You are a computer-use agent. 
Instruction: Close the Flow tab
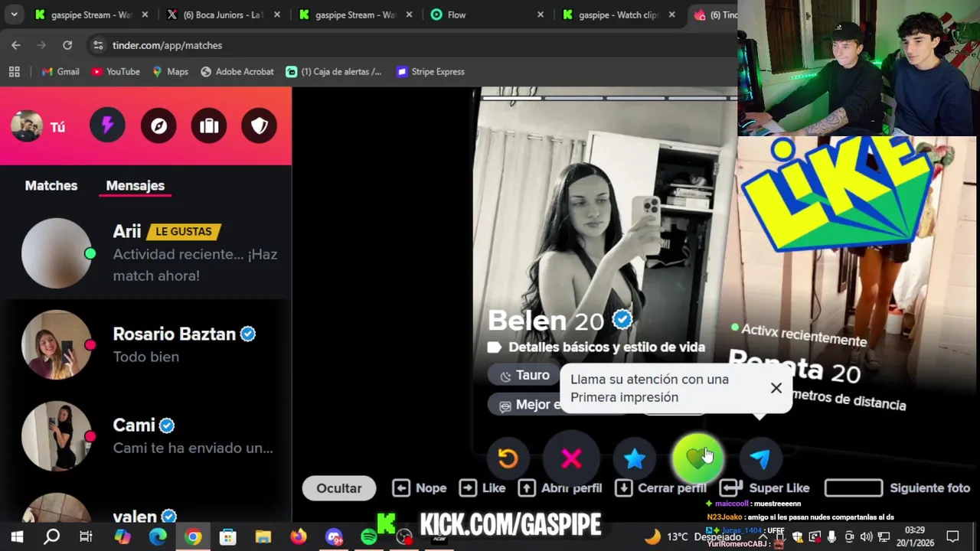[541, 15]
